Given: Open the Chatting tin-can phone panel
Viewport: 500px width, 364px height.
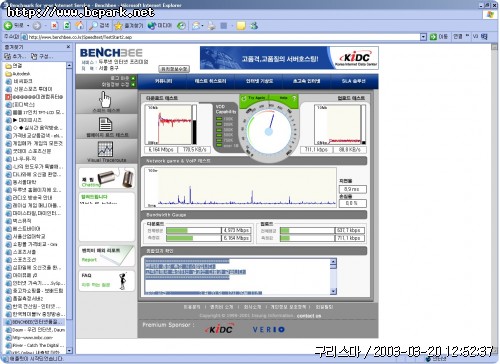Looking at the screenshot, I should [107, 178].
